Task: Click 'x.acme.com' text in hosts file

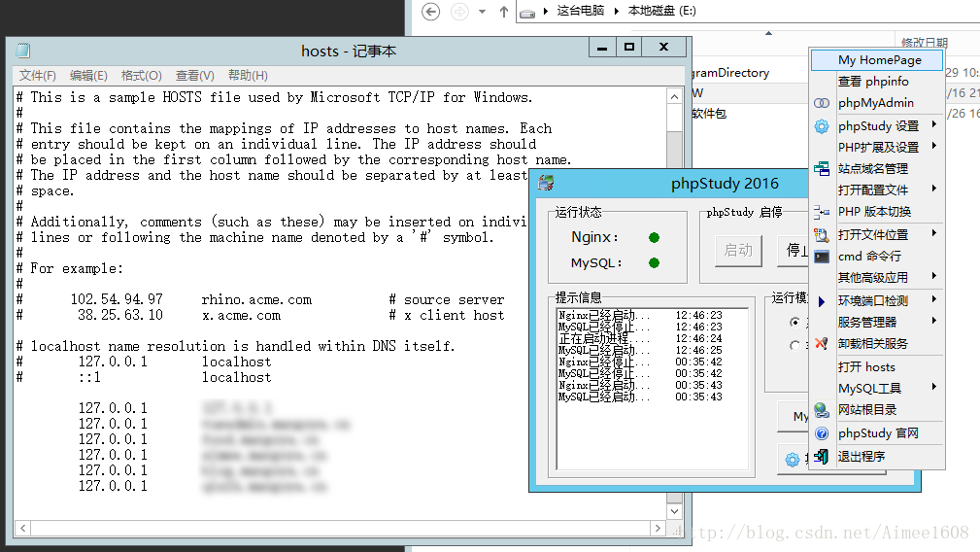Action: [x=241, y=316]
